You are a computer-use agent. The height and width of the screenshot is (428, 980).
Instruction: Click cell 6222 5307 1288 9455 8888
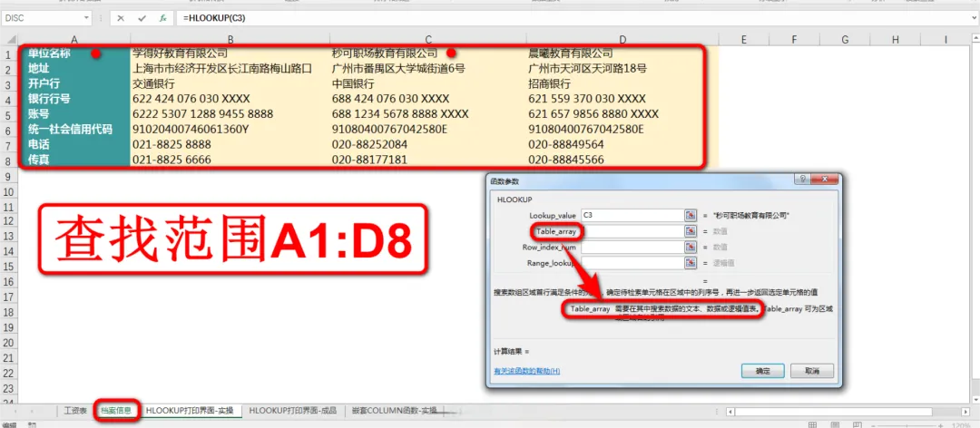tap(230, 114)
